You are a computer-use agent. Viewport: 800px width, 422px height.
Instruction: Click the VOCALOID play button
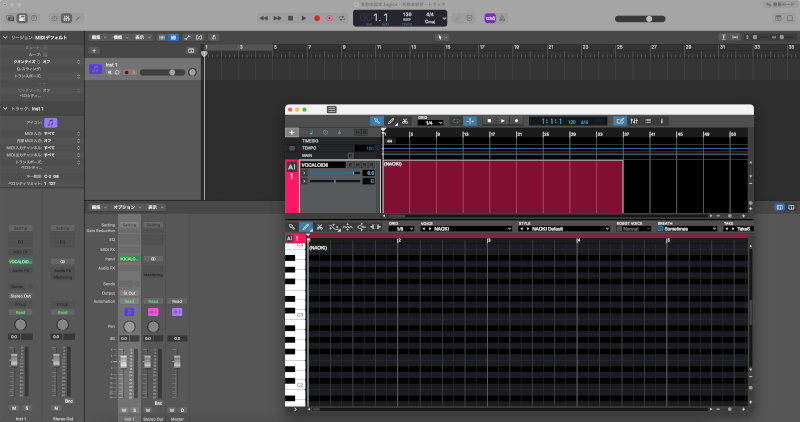(503, 121)
